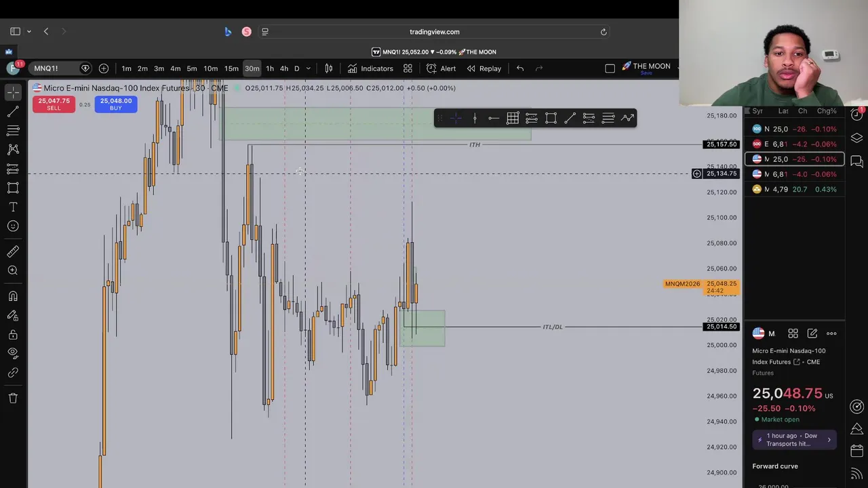
Task: Click the user profile avatar with notifications
Action: point(12,68)
